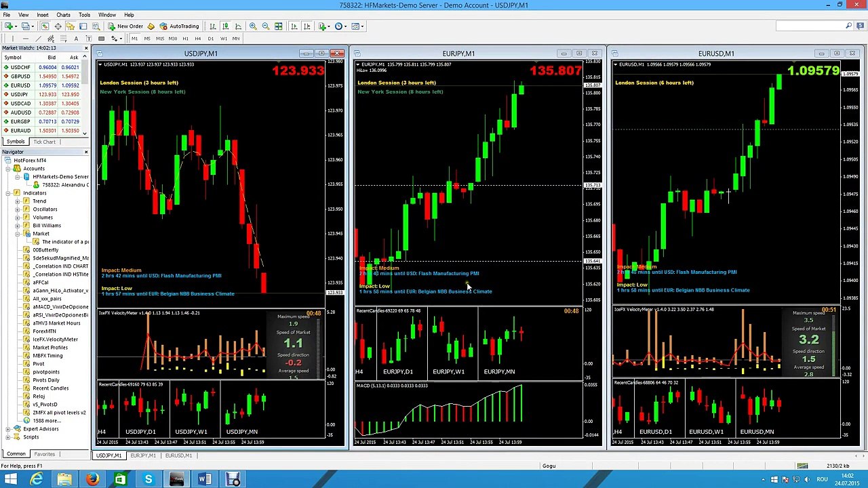Open the Periods dropdown arrow
Image resolution: width=868 pixels, height=488 pixels.
[x=346, y=26]
